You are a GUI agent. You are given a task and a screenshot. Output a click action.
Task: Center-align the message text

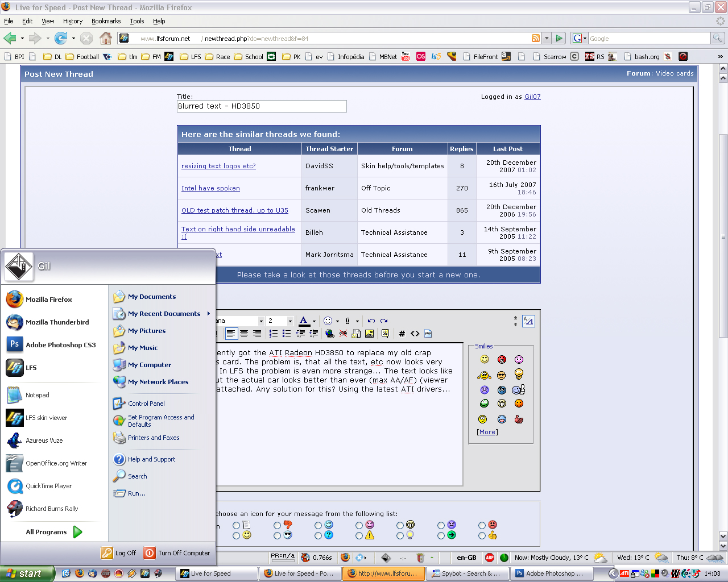coord(244,334)
